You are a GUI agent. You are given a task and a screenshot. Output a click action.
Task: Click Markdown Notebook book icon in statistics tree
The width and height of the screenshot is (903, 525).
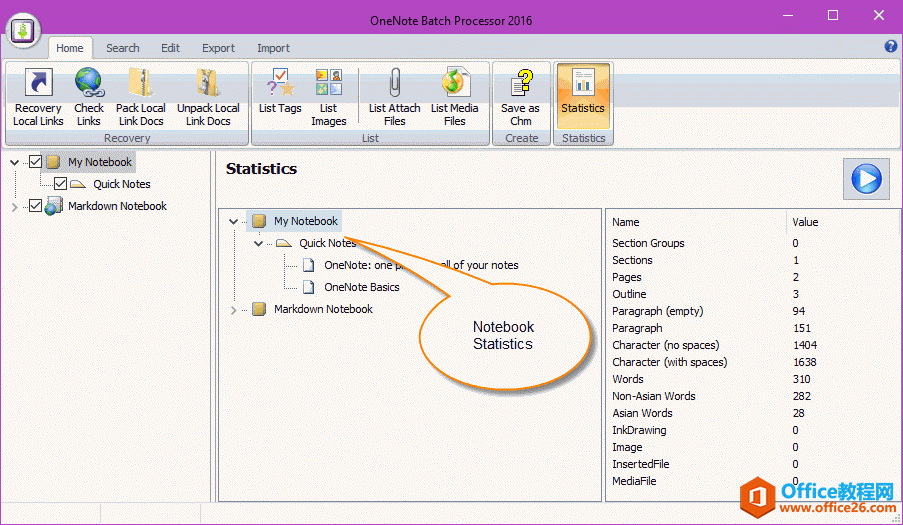(x=259, y=309)
